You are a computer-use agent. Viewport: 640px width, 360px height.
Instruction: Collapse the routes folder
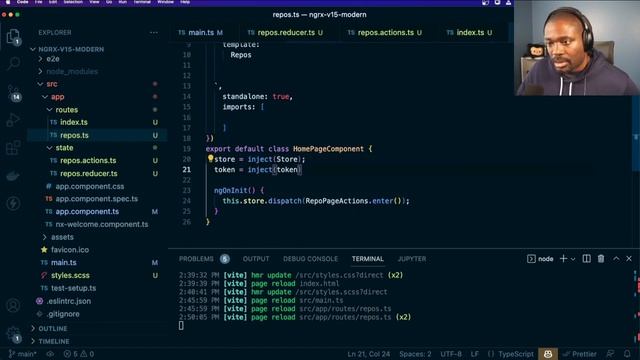tap(49, 109)
